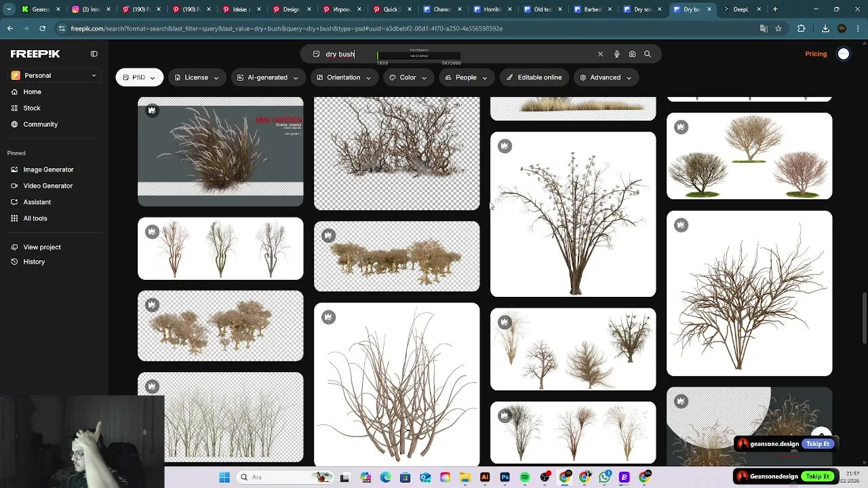Open WhatsApp from taskbar
The image size is (868, 488).
[604, 477]
